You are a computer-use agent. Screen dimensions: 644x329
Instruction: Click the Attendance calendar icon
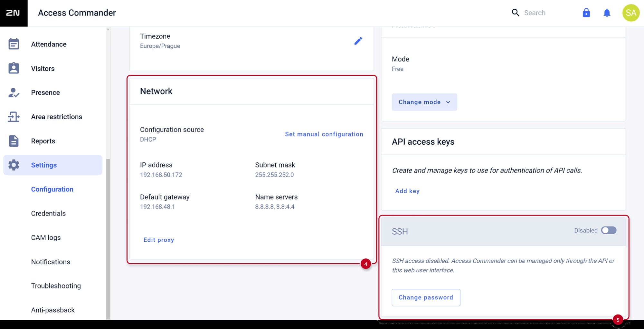14,44
